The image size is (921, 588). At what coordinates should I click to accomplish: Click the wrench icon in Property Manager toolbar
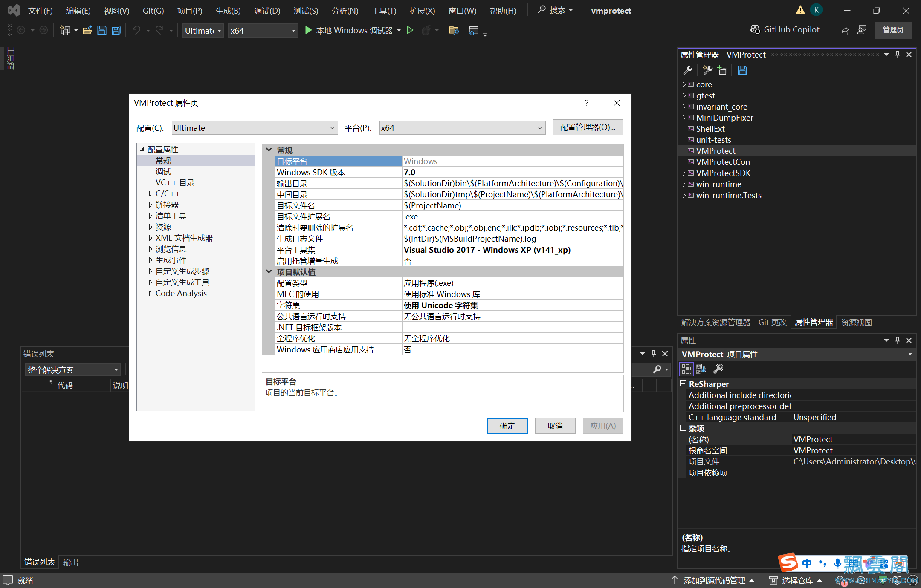point(687,70)
